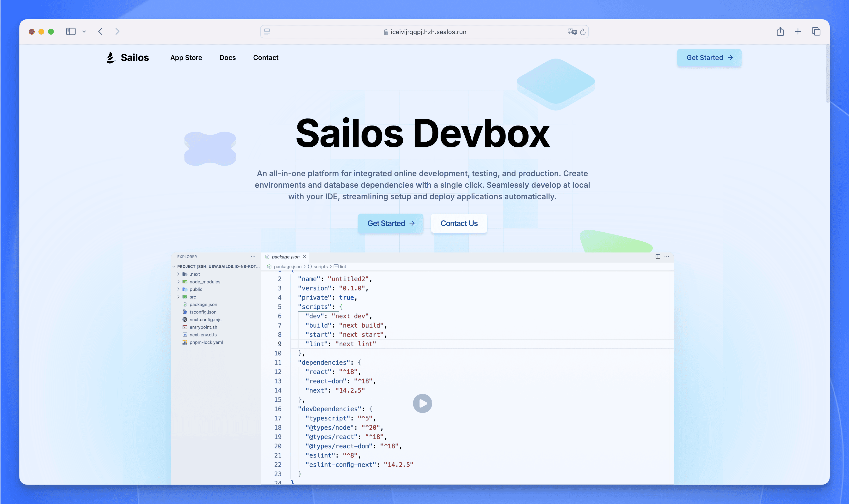Open the Share menu icon
The height and width of the screenshot is (504, 849).
[780, 31]
